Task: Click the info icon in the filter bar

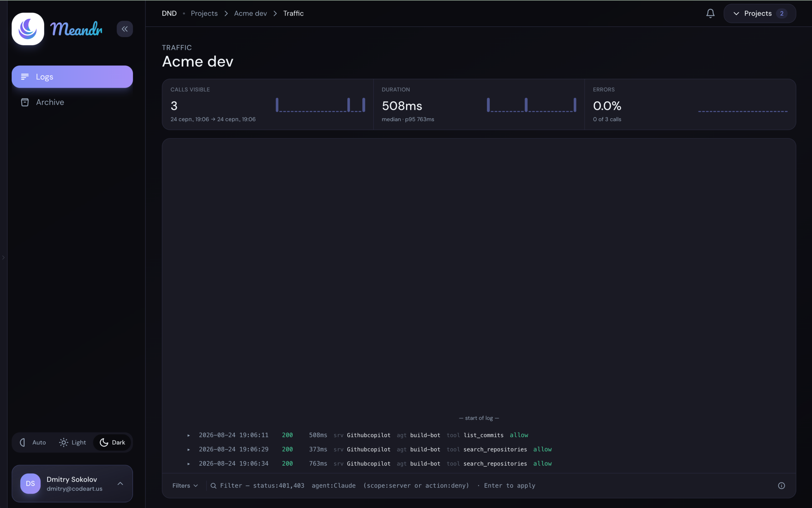Action: tap(781, 485)
